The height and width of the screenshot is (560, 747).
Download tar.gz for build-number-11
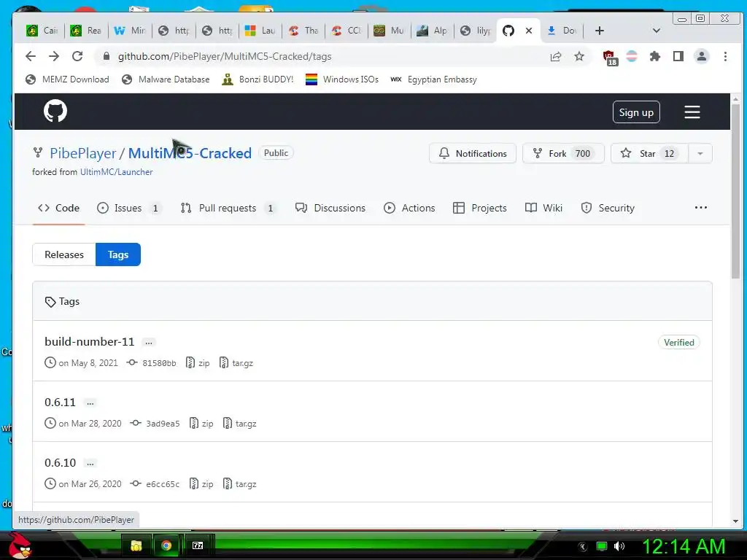236,363
